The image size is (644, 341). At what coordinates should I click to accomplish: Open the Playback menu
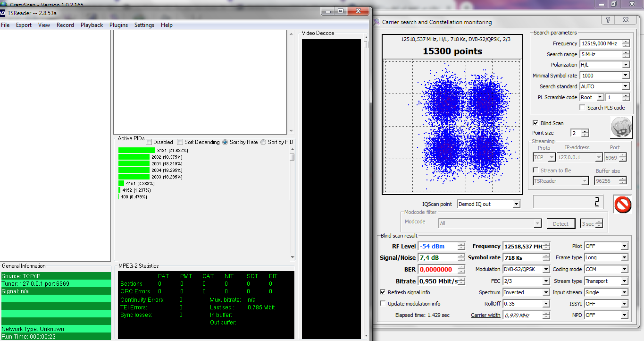click(92, 25)
